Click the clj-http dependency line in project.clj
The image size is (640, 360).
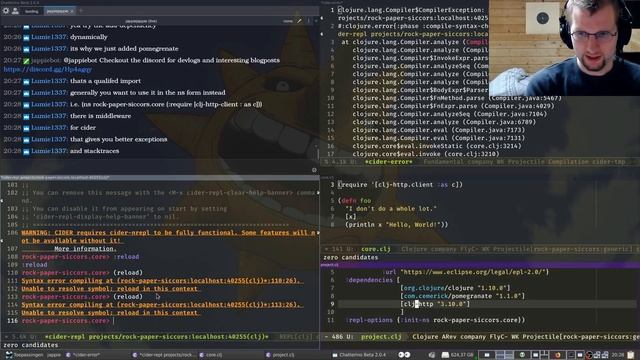click(x=435, y=304)
